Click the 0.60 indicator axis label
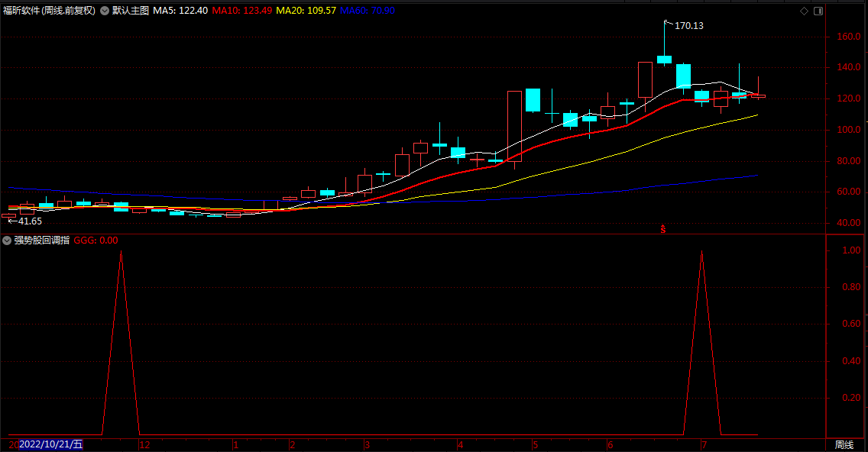 pos(851,324)
